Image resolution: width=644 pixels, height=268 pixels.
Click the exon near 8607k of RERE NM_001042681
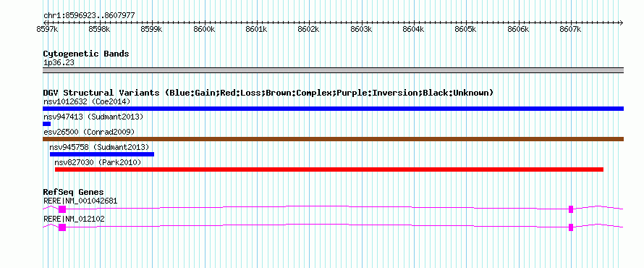pyautogui.click(x=571, y=209)
